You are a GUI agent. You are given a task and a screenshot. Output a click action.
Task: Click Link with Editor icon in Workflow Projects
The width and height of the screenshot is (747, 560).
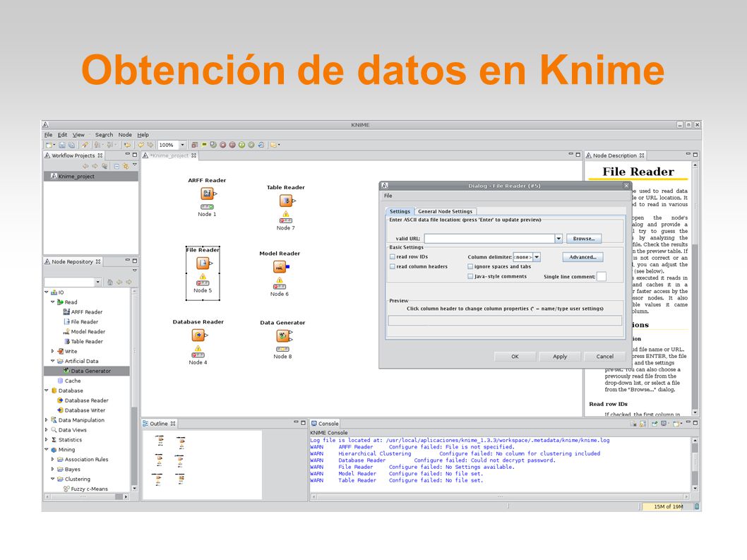[x=126, y=167]
